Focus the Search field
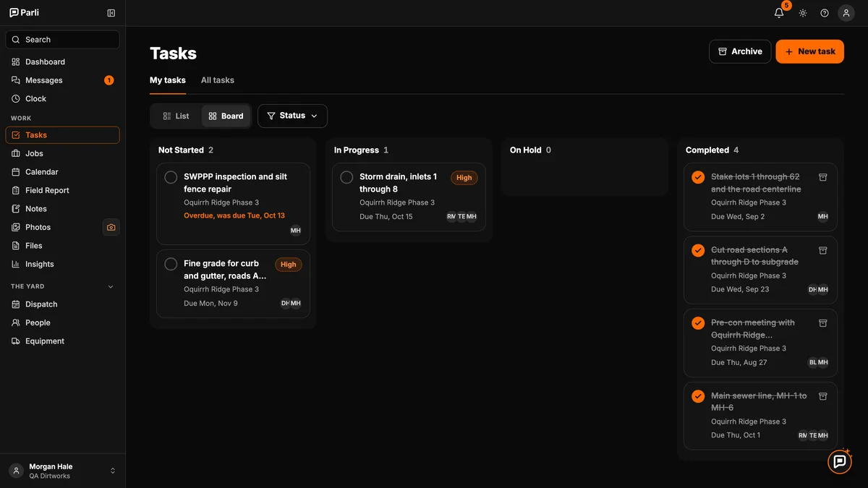Image resolution: width=868 pixels, height=488 pixels. tap(62, 40)
